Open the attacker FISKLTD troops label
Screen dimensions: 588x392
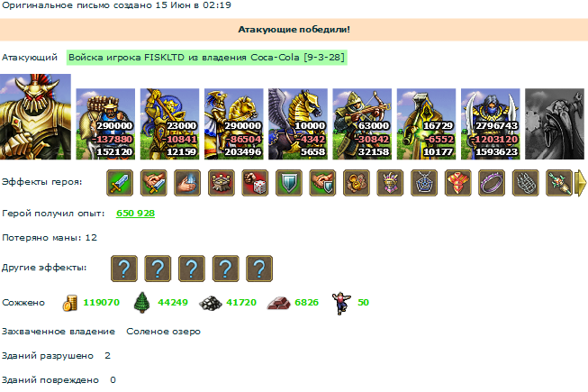206,58
